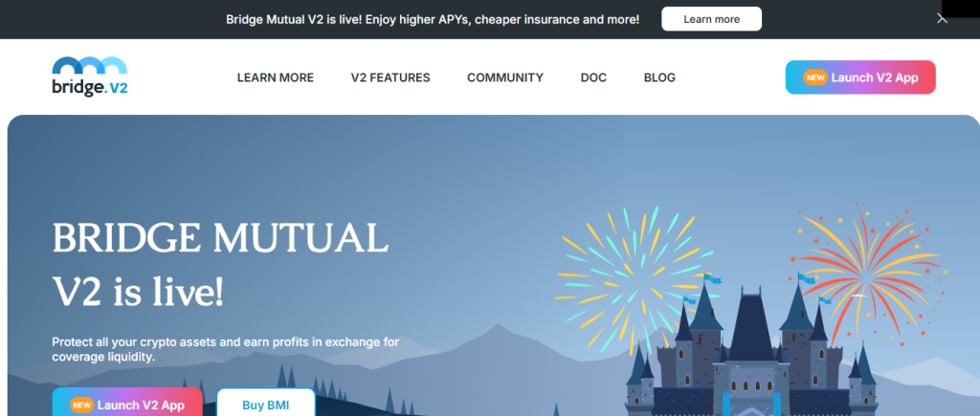Image resolution: width=980 pixels, height=416 pixels.
Task: Go to the DOC navigation link
Action: pyautogui.click(x=593, y=77)
